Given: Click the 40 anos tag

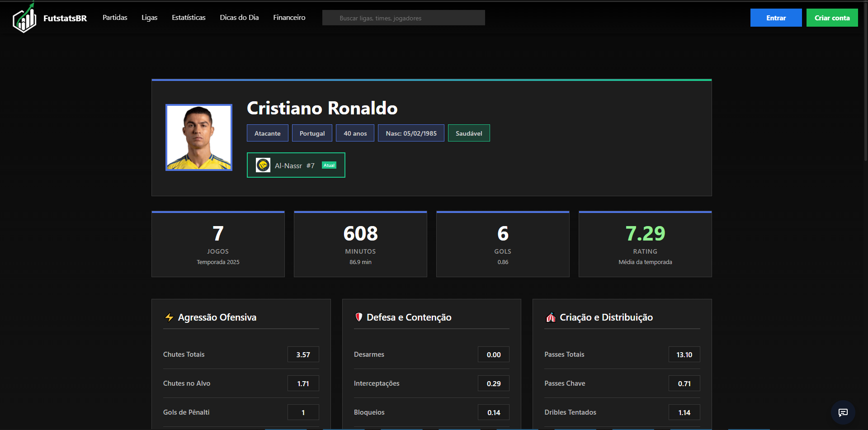Looking at the screenshot, I should (355, 133).
